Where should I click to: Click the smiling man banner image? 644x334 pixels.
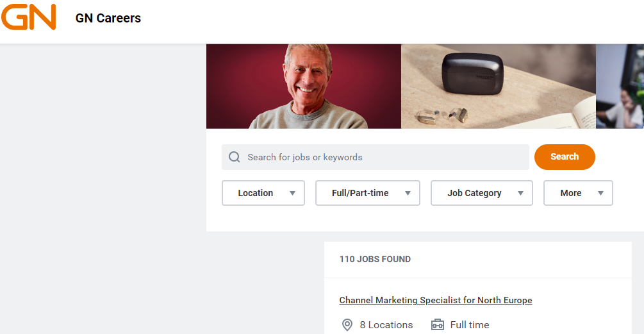pyautogui.click(x=304, y=87)
